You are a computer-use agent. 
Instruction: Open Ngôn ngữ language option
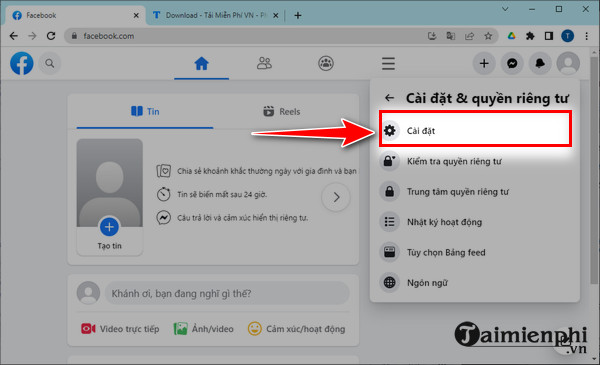[474, 283]
